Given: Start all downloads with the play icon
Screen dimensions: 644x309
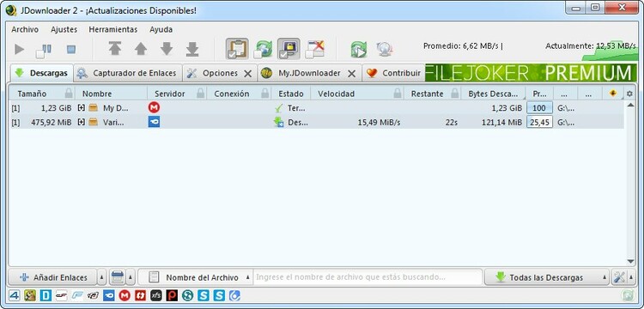Looking at the screenshot, I should pyautogui.click(x=19, y=49).
